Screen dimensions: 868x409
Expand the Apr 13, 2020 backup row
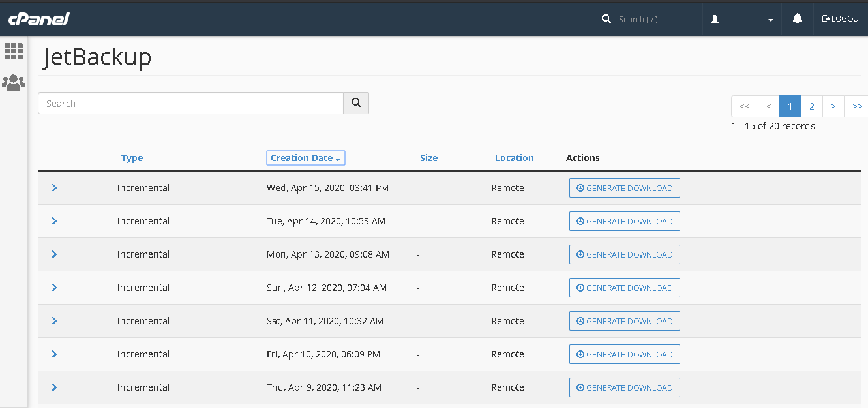[x=54, y=254]
